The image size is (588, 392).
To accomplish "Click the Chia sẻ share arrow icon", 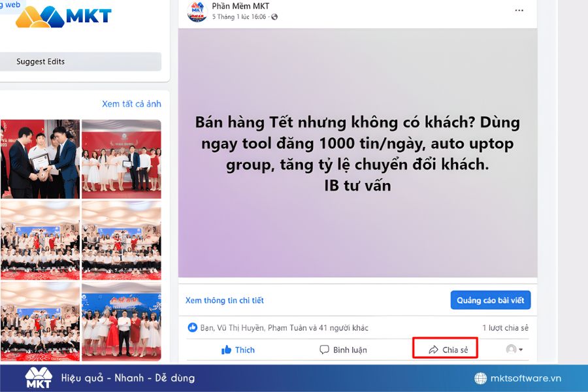I will point(434,350).
